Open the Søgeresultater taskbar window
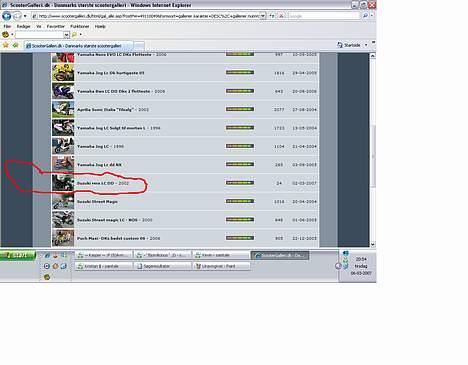The image size is (468, 365). point(162,266)
